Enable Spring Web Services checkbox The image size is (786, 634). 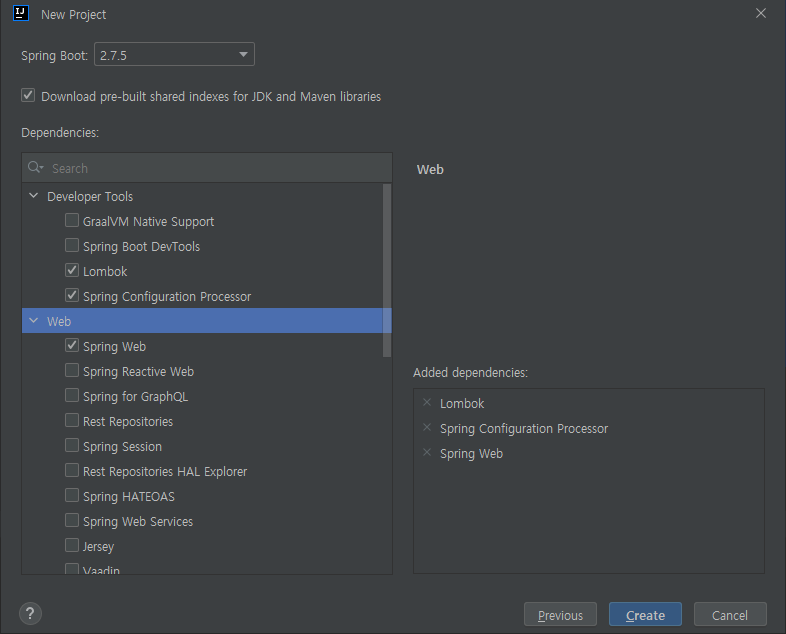tap(72, 520)
